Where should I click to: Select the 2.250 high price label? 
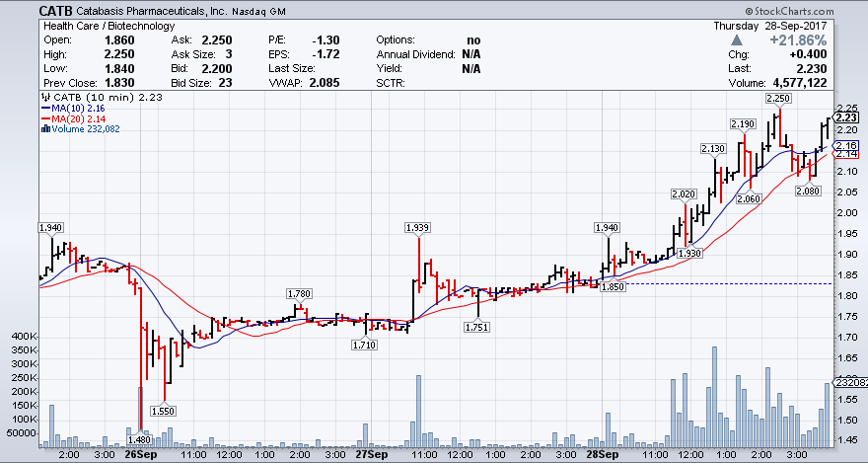pyautogui.click(x=777, y=99)
